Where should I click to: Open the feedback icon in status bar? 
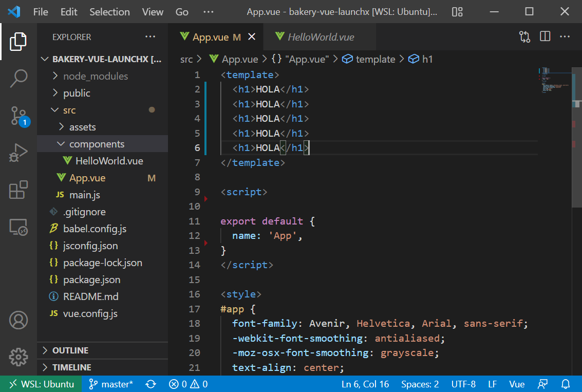[542, 384]
